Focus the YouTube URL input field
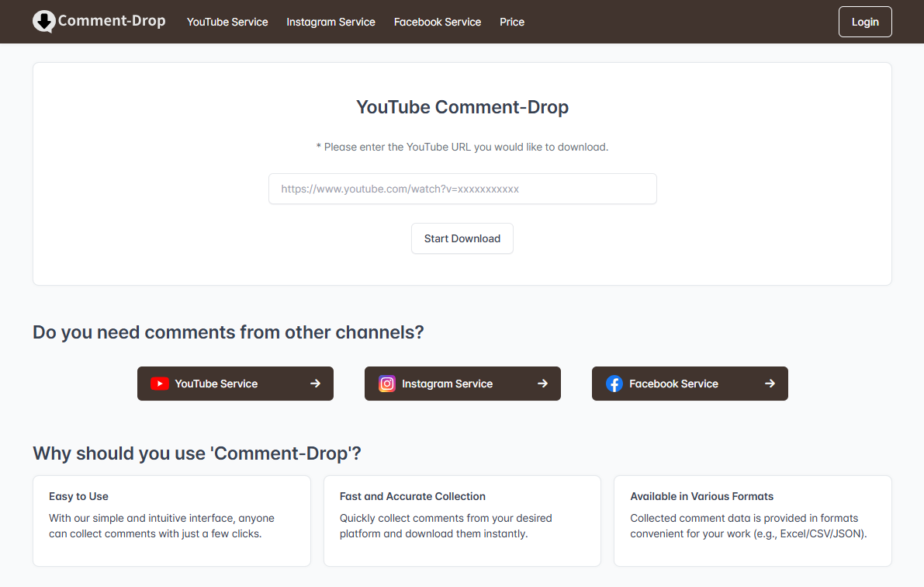The image size is (924, 587). 462,189
